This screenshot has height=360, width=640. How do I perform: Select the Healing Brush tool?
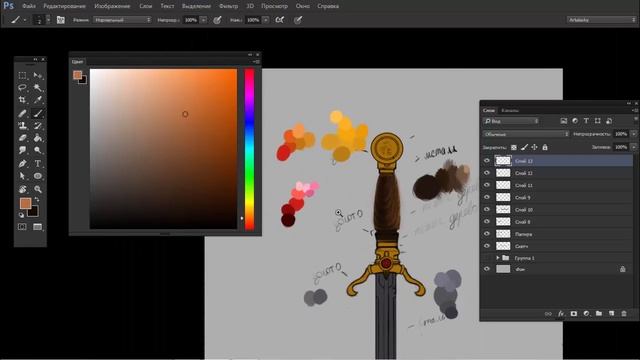pyautogui.click(x=22, y=113)
